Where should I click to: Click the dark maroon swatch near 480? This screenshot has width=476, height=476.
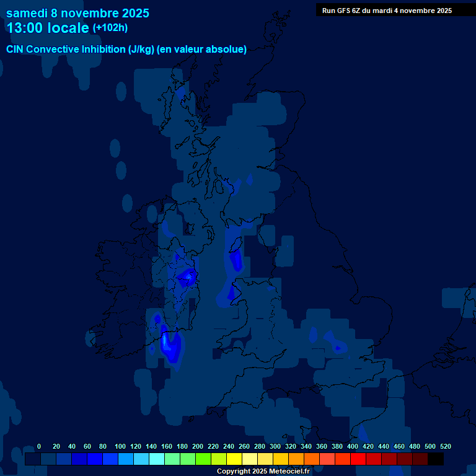coord(420,459)
